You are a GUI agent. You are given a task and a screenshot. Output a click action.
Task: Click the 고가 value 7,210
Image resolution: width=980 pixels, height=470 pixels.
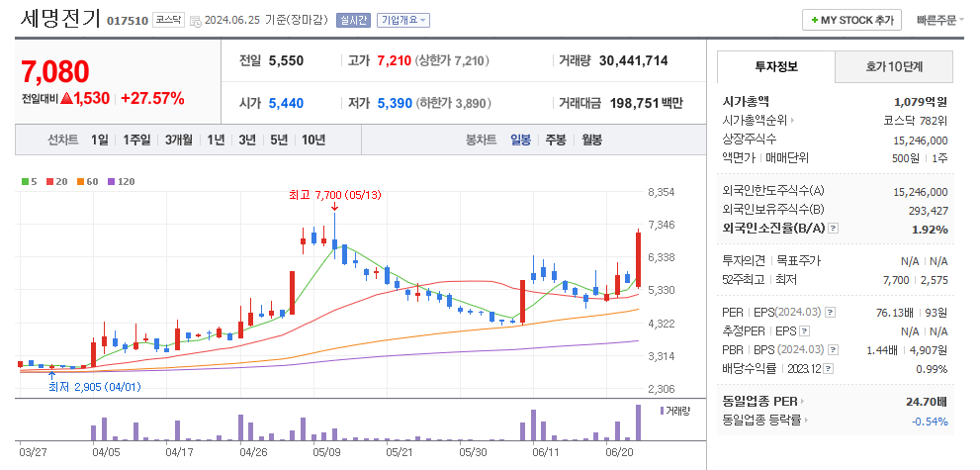[395, 60]
